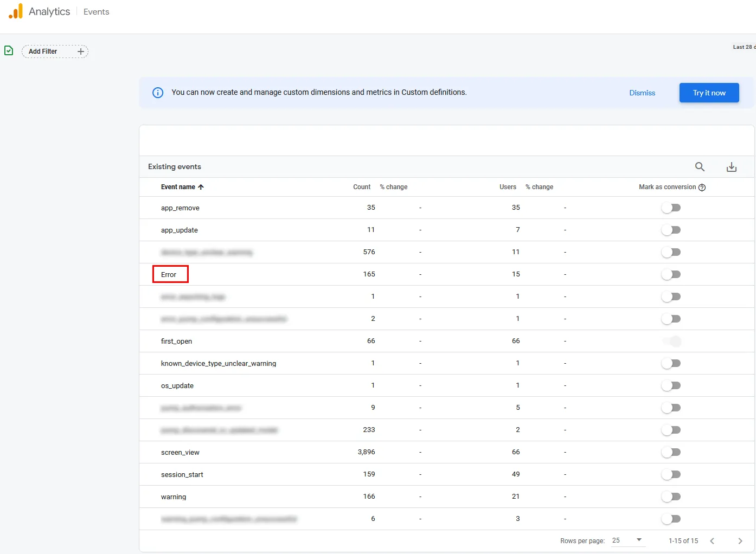Mark Error event as conversion
Image resolution: width=756 pixels, height=554 pixels.
pos(671,274)
